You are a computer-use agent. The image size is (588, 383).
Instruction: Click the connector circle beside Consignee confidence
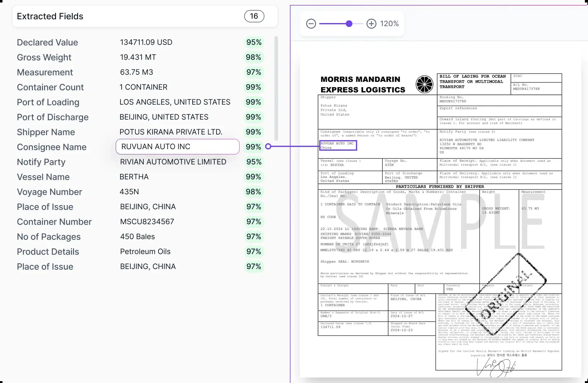tap(268, 146)
